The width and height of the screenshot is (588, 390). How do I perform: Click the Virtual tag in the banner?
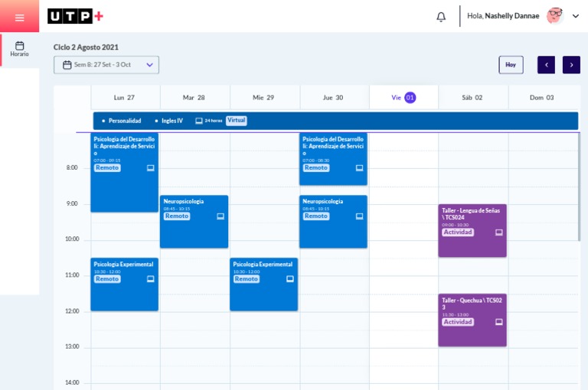point(237,121)
